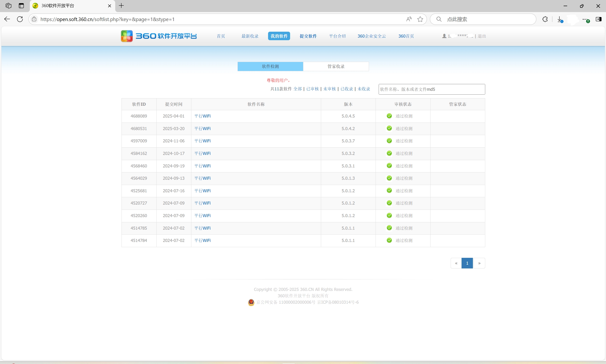Open the 提交软件 navigation menu
606x364 pixels.
(x=308, y=36)
